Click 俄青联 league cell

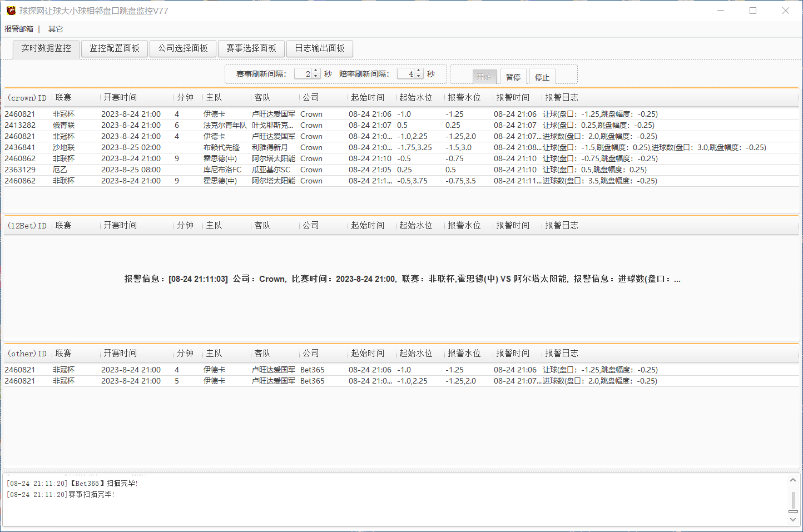[x=64, y=125]
